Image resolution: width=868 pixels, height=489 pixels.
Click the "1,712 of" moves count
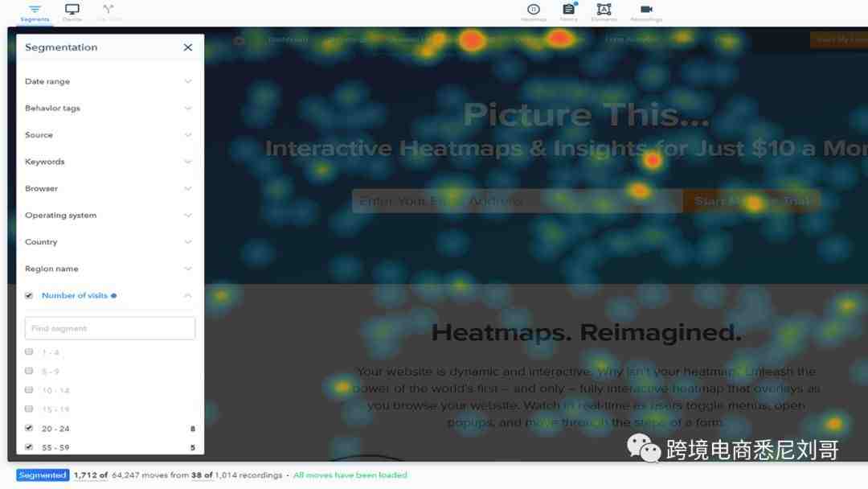click(x=91, y=475)
